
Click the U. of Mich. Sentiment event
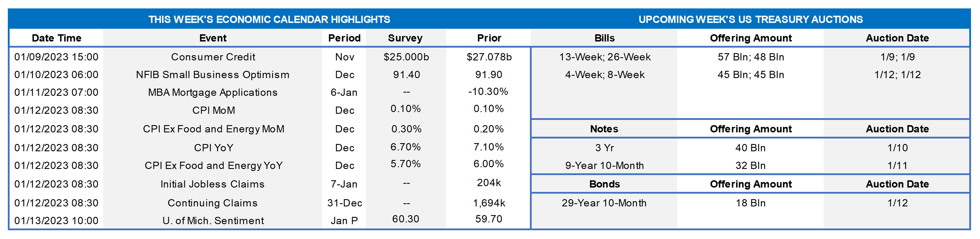[x=213, y=221]
